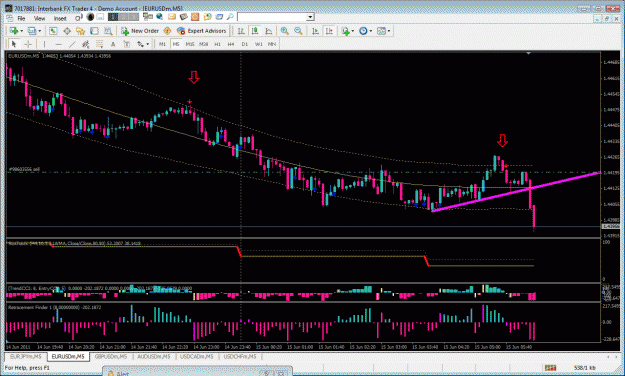Click the Alert popup window title

[x=123, y=374]
